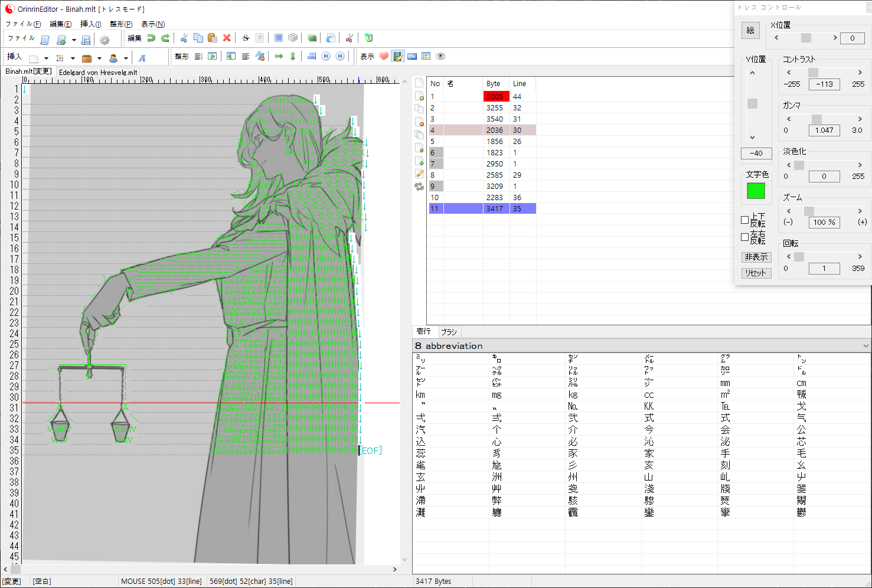Toggle the trace mode filmstrip icon

click(x=398, y=57)
